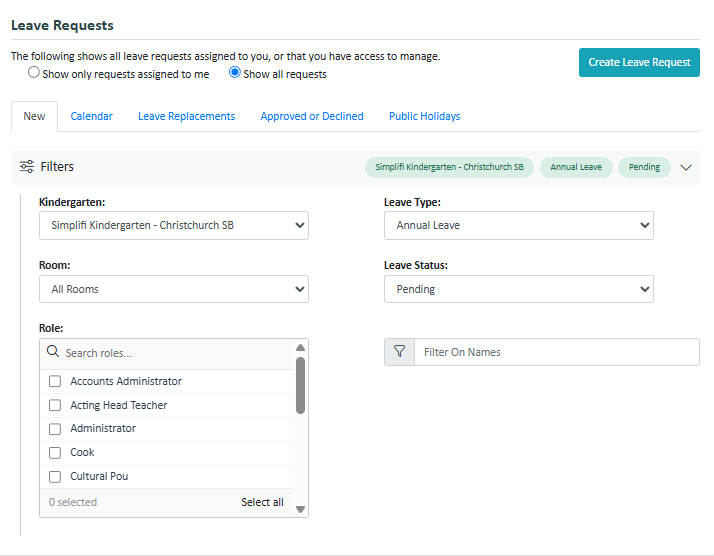Open the Public Holidays tab

pos(424,116)
